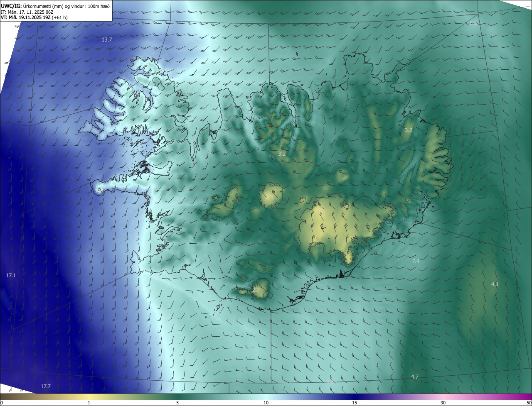The height and width of the screenshot is (406, 532).
Task: Click the 17.7 value label on the map
Action: point(46,386)
